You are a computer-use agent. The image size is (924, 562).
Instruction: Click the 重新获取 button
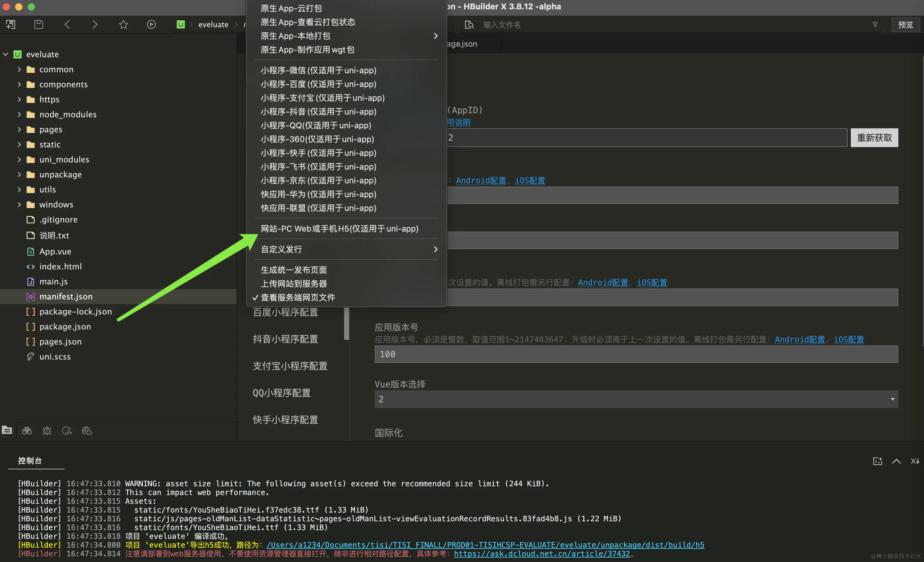[874, 138]
